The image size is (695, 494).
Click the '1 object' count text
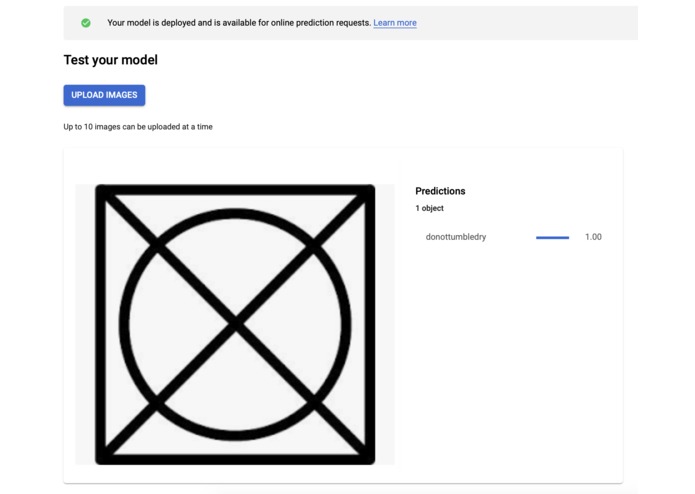(429, 208)
